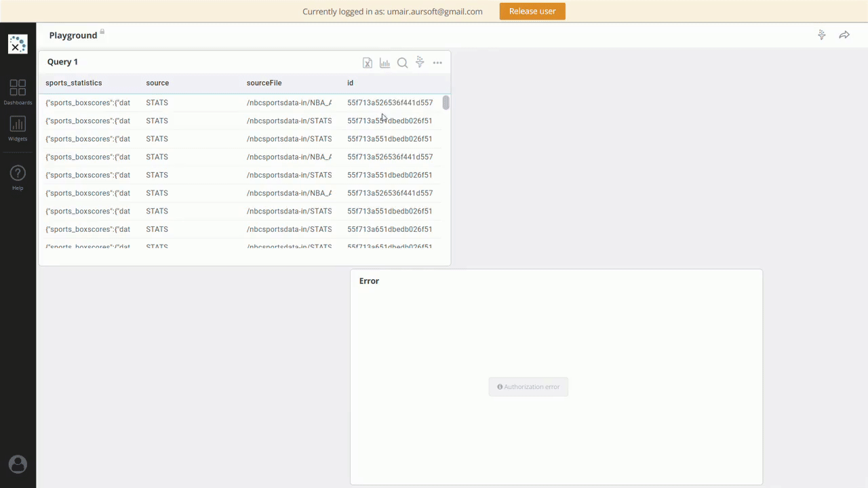Open the filter funnel in Query 1 widget
This screenshot has height=488, width=868.
click(420, 62)
